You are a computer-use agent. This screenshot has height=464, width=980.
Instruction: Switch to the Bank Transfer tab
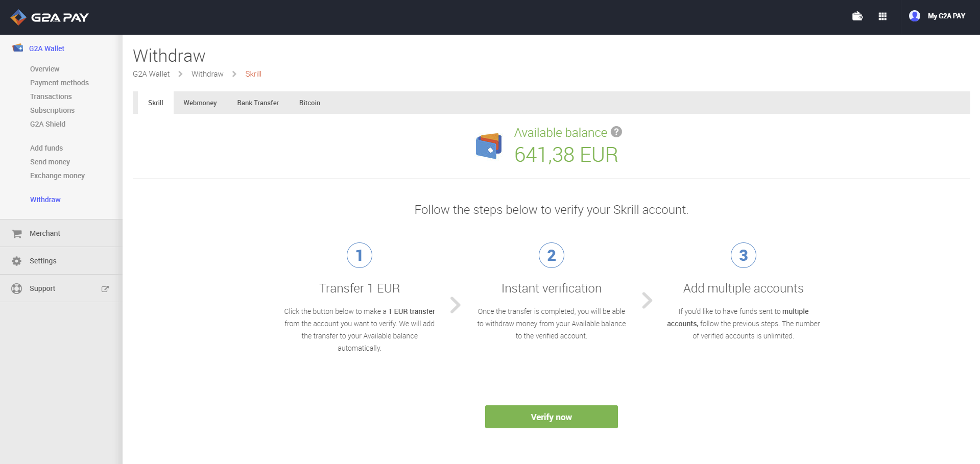[258, 103]
